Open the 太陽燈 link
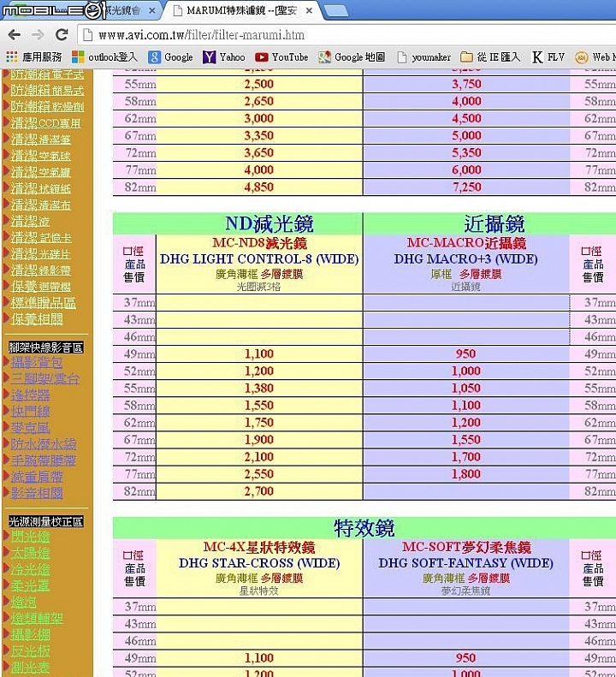The width and height of the screenshot is (616, 677). click(30, 553)
